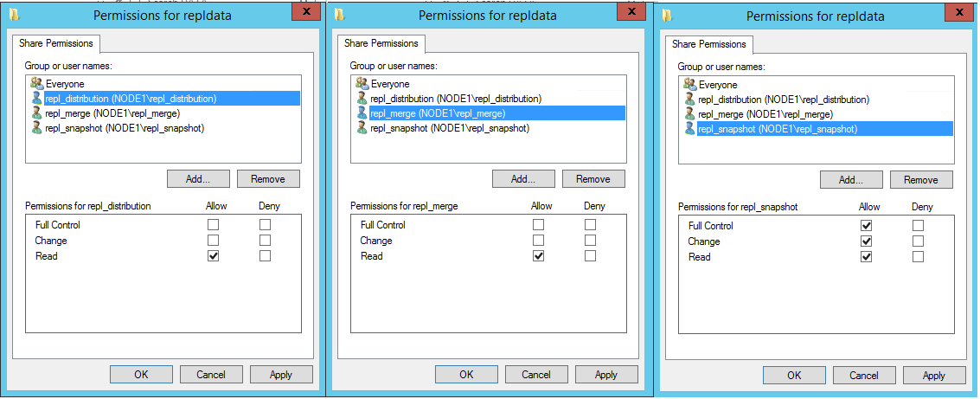Click repl_snapshot user icon in the repl_merge permissions dialog
980x399 pixels.
(362, 128)
